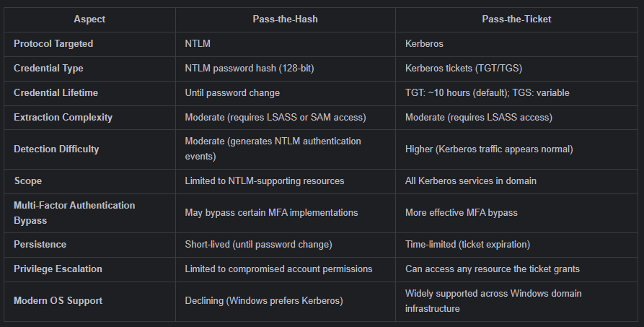Select the "Detection Difficulty" row label
The height and width of the screenshot is (327, 644).
click(x=56, y=149)
